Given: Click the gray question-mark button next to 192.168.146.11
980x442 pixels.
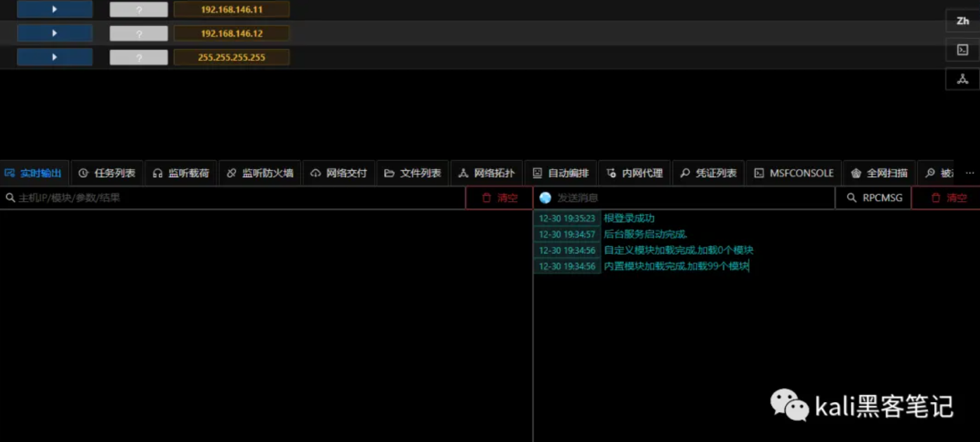Looking at the screenshot, I should point(139,10).
